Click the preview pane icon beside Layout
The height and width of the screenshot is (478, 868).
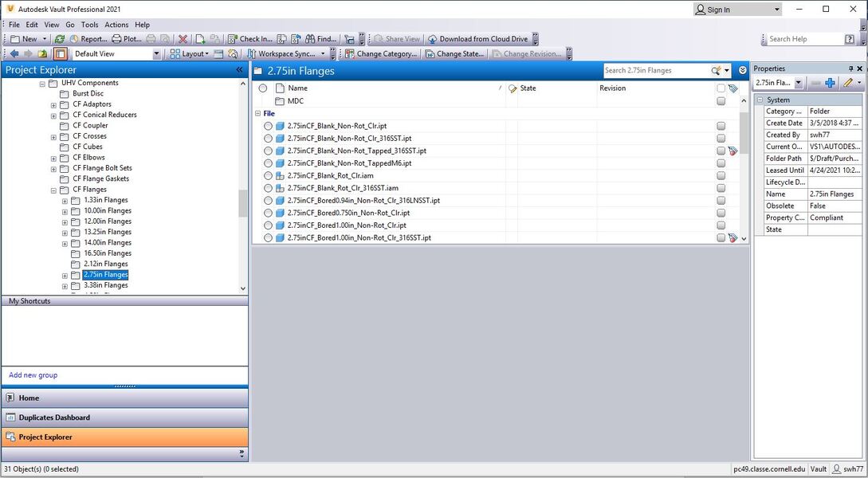pos(218,53)
